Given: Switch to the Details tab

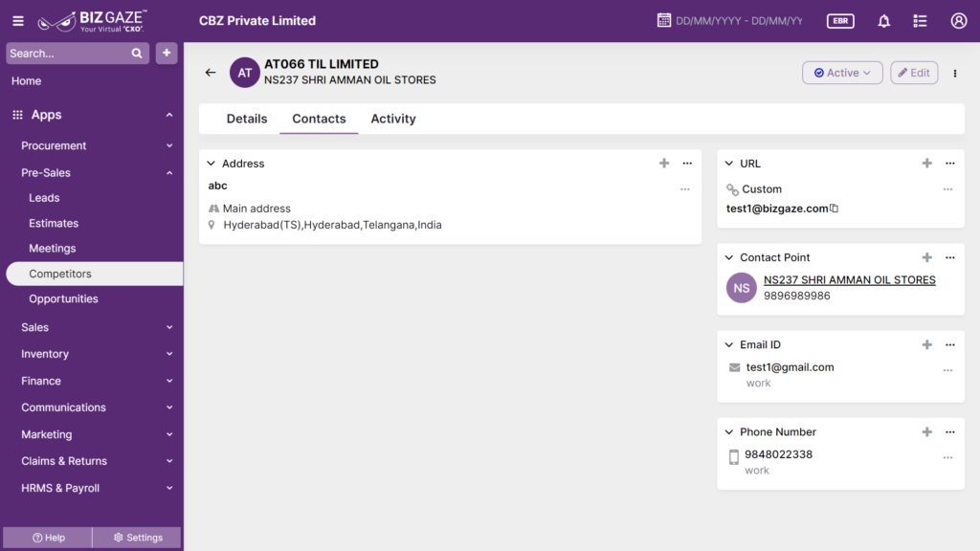Looking at the screenshot, I should (x=247, y=119).
